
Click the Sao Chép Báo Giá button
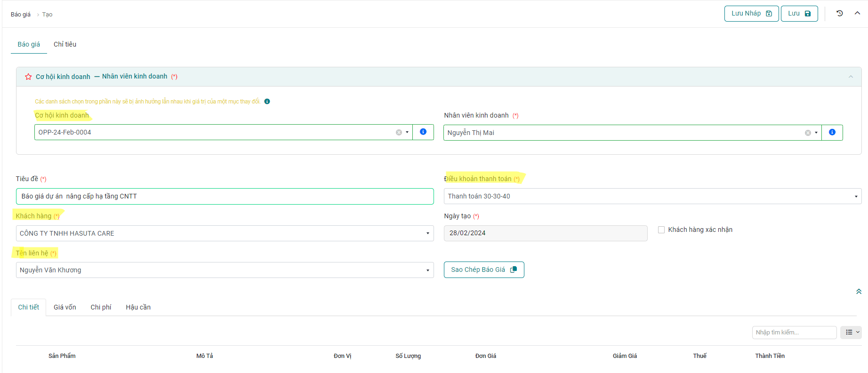point(483,270)
